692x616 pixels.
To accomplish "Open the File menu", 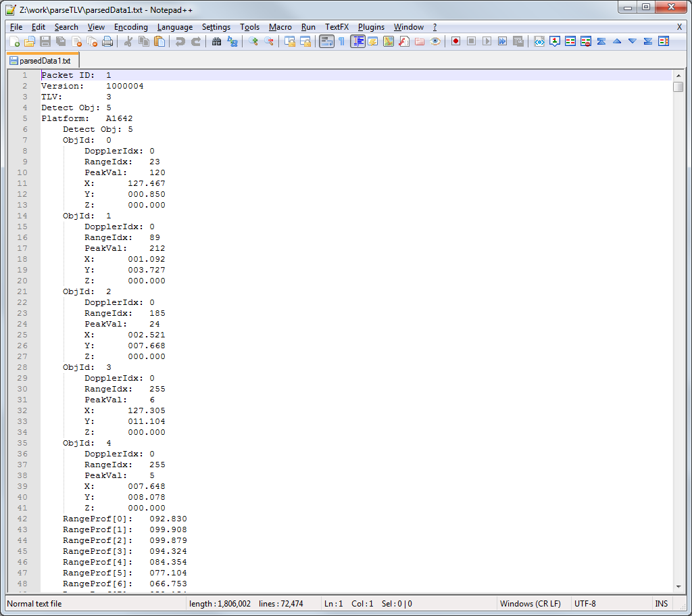I will [16, 27].
